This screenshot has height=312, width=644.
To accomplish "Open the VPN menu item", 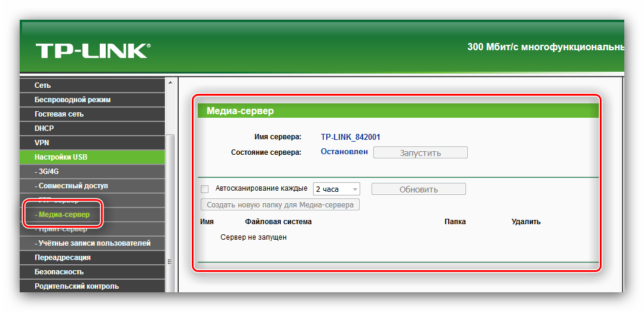I will (42, 143).
